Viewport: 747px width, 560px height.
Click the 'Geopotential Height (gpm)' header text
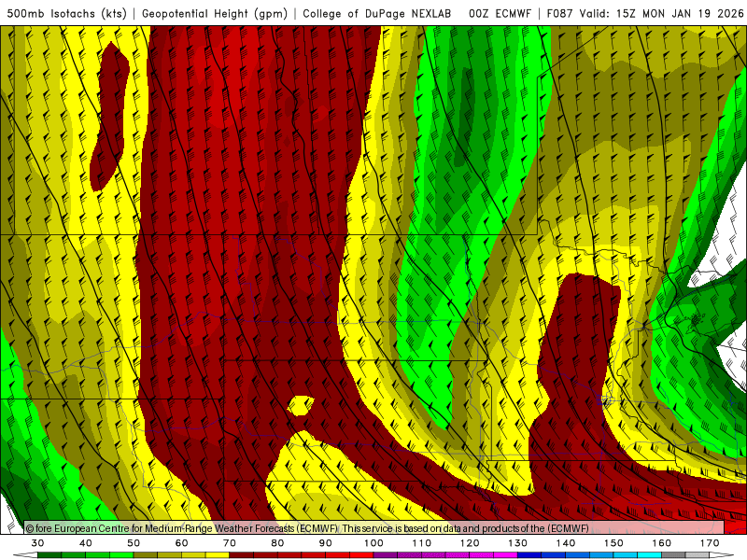click(x=215, y=14)
